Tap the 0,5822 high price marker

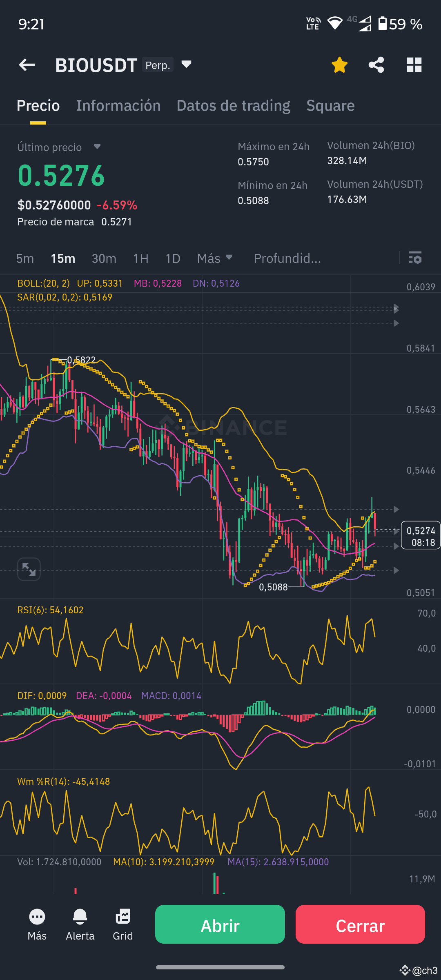pyautogui.click(x=81, y=360)
